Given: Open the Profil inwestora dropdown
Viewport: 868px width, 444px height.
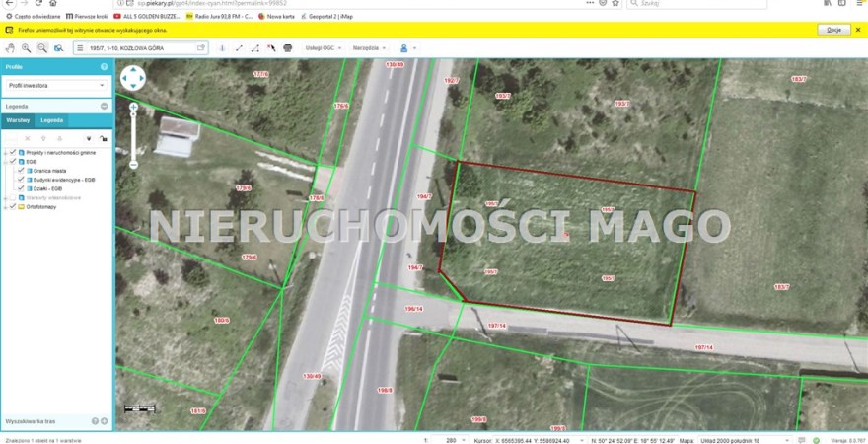Looking at the screenshot, I should (x=56, y=86).
